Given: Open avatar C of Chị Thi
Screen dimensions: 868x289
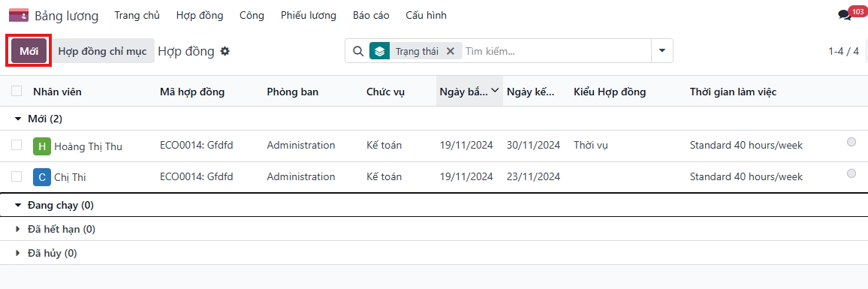Looking at the screenshot, I should [41, 177].
